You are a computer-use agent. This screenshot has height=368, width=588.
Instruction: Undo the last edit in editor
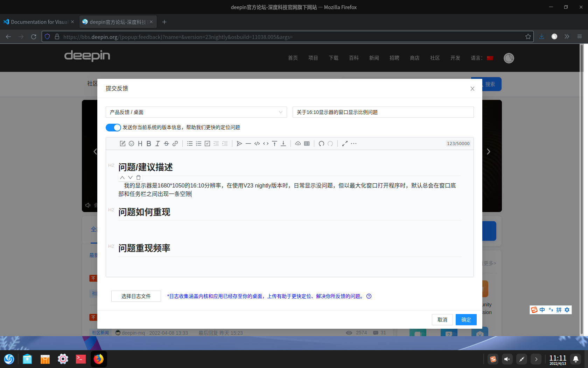(321, 144)
